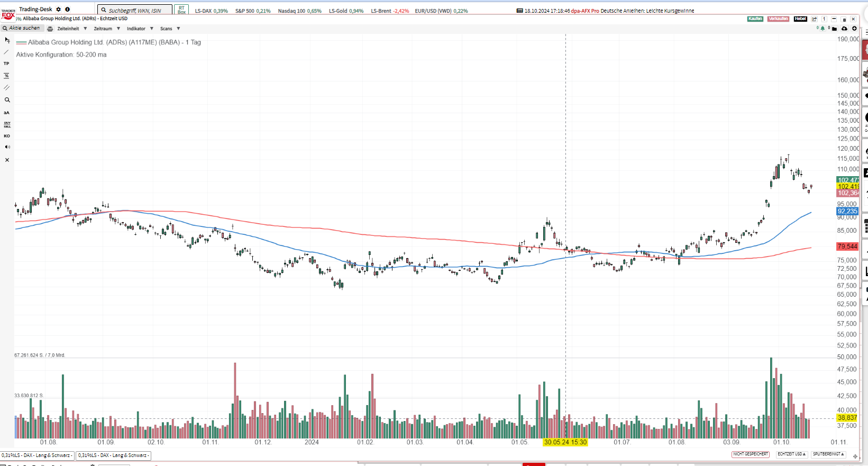
Task: Select the trend line drawing tool
Action: point(7,52)
